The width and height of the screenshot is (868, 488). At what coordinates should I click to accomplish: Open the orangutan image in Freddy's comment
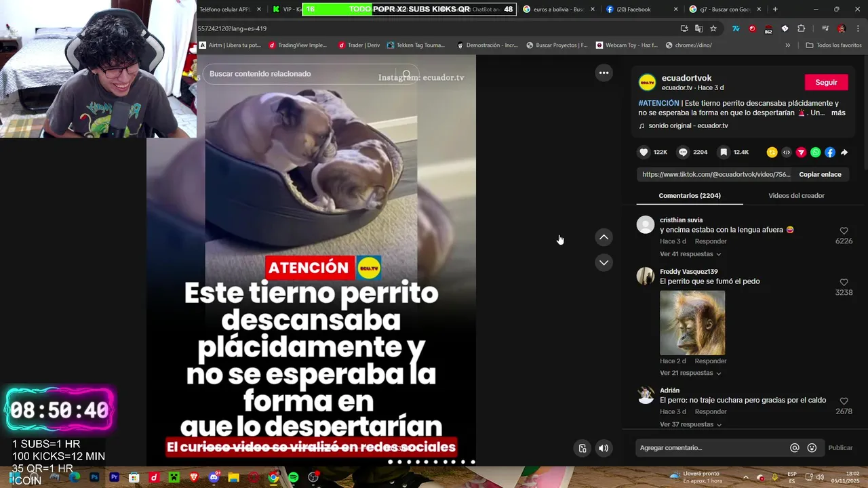692,323
